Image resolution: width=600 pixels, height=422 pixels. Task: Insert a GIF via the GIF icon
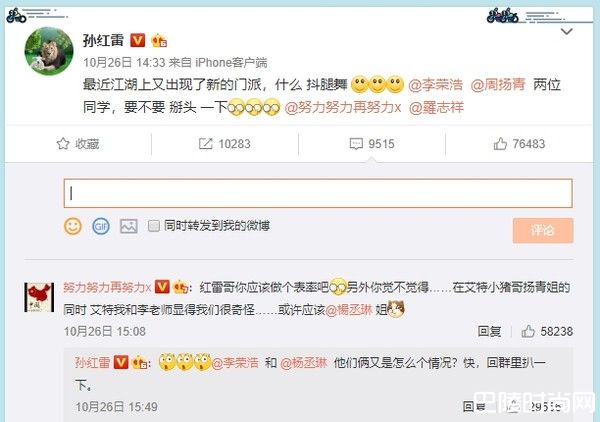pyautogui.click(x=101, y=226)
